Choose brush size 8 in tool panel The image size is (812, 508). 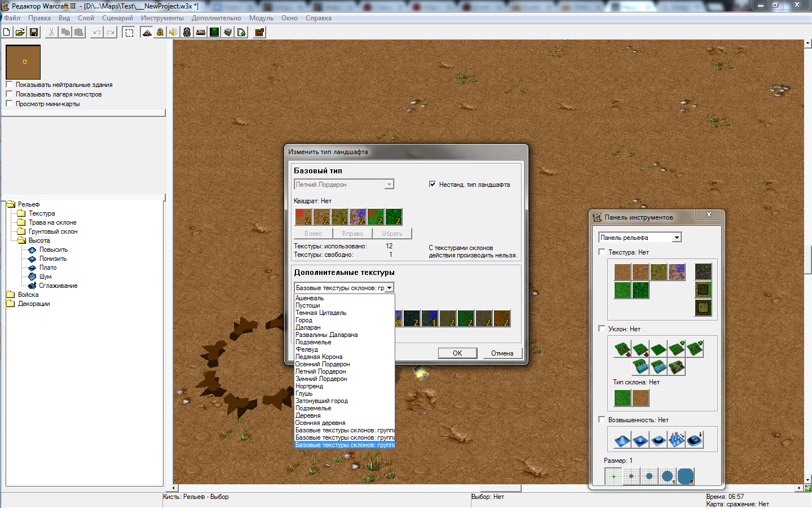[x=686, y=476]
